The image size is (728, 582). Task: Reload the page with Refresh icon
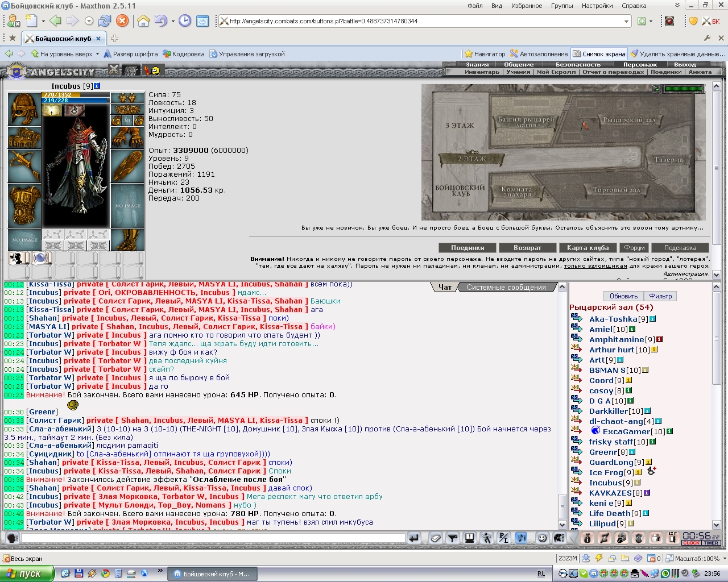[x=105, y=21]
